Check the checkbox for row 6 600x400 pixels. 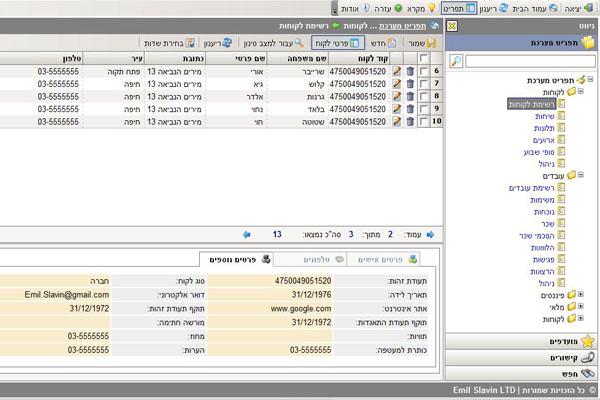[424, 71]
